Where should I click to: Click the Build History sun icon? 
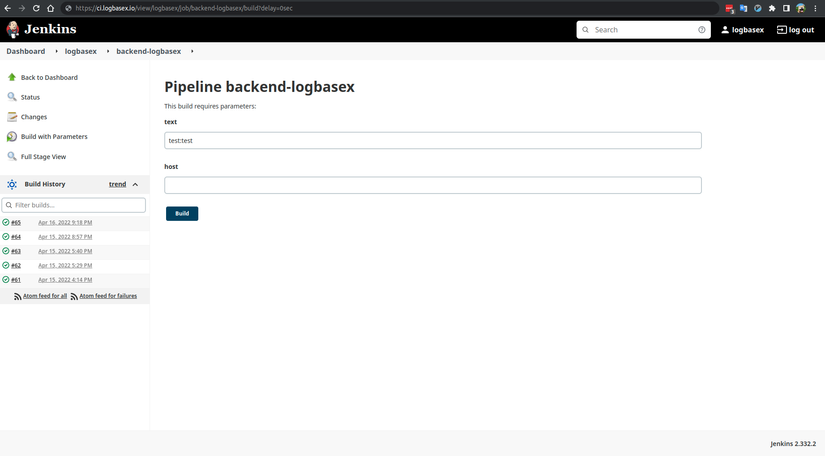click(12, 184)
